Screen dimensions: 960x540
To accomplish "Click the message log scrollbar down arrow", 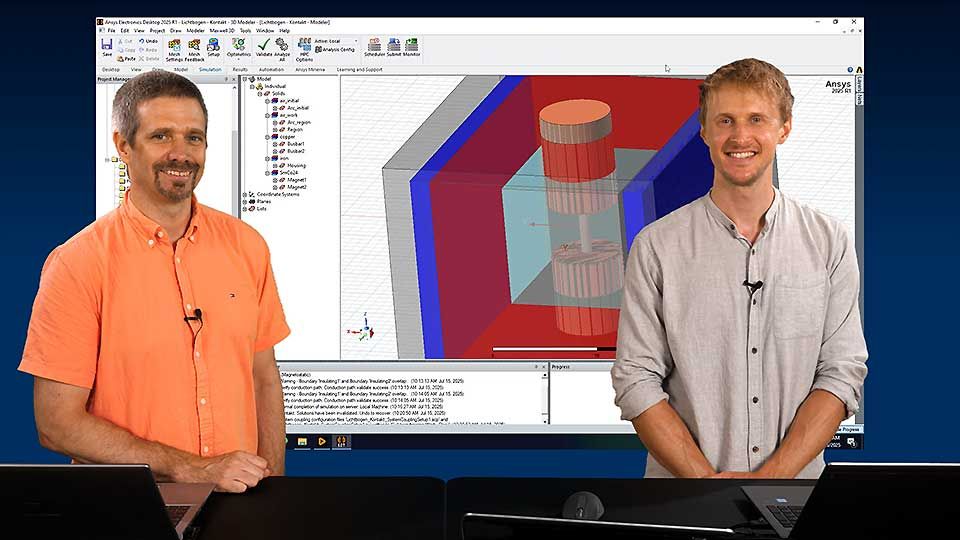I will pos(545,421).
